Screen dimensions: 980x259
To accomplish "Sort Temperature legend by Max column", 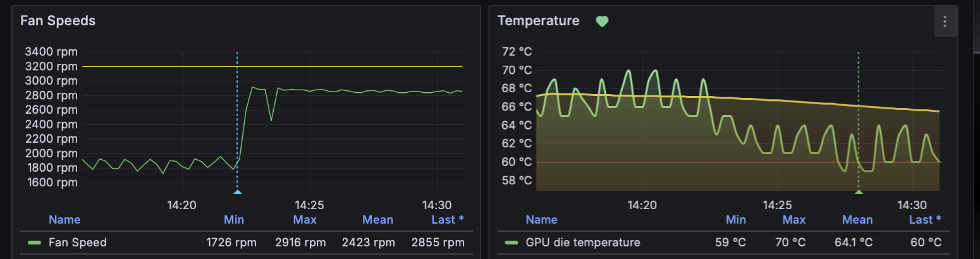I will (x=794, y=220).
